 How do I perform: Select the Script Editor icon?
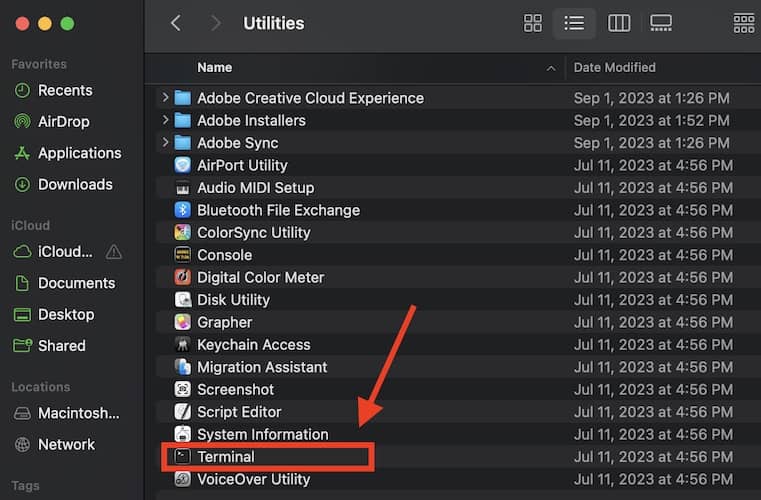pos(182,412)
